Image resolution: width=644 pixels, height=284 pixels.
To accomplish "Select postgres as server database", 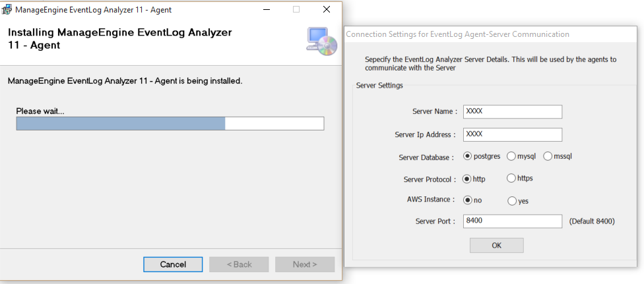I will click(x=468, y=156).
